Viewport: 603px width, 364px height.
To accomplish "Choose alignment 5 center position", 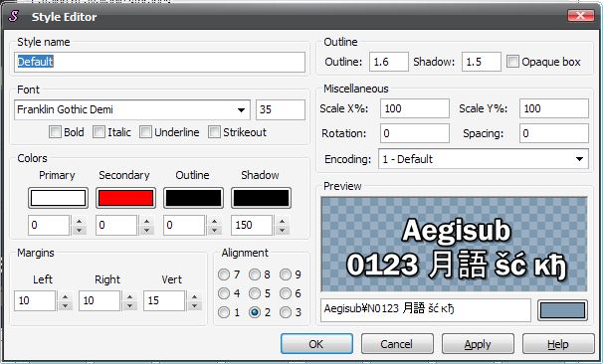I will 255,293.
